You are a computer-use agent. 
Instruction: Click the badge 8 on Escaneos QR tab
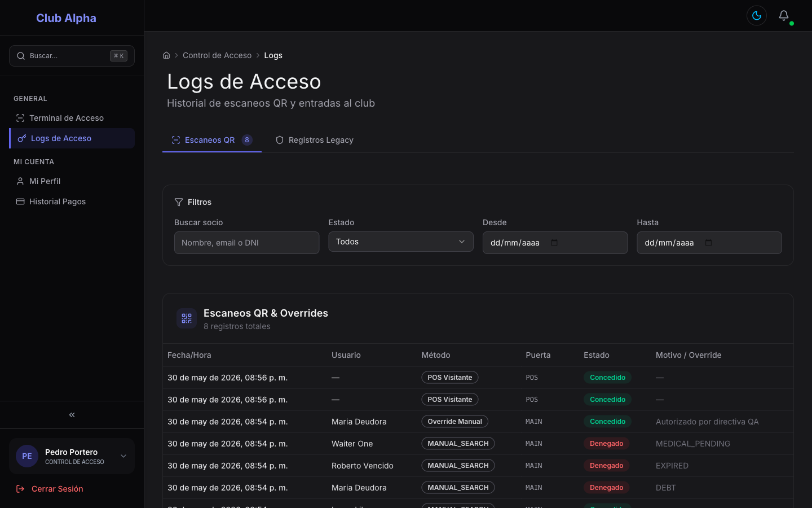click(247, 140)
